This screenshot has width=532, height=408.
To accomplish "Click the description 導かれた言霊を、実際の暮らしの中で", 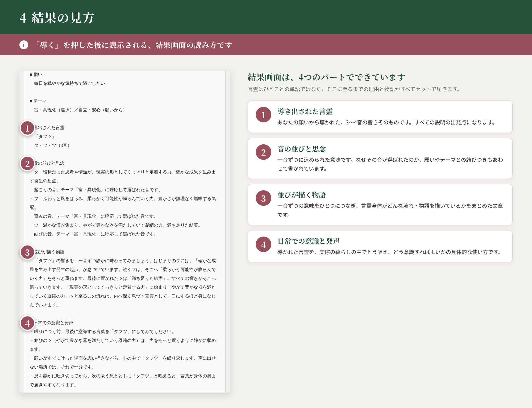I will (x=389, y=252).
